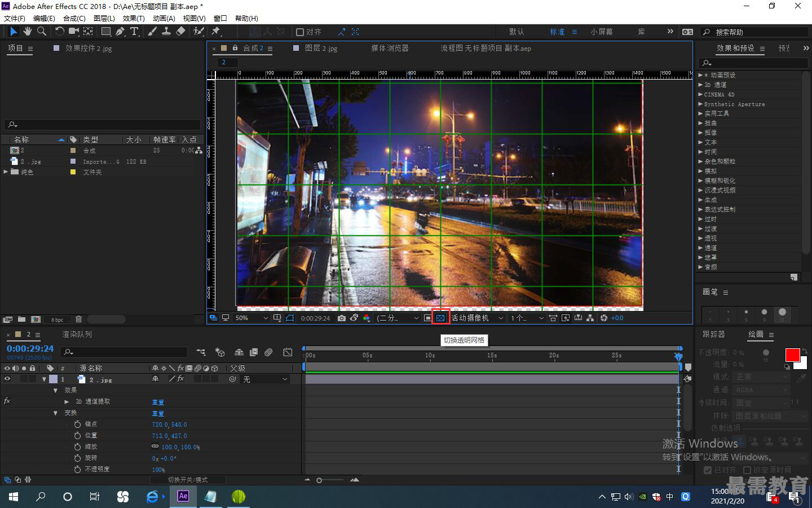The height and width of the screenshot is (508, 812).
Task: Expand the 3D 通道提取 effect
Action: coord(67,402)
